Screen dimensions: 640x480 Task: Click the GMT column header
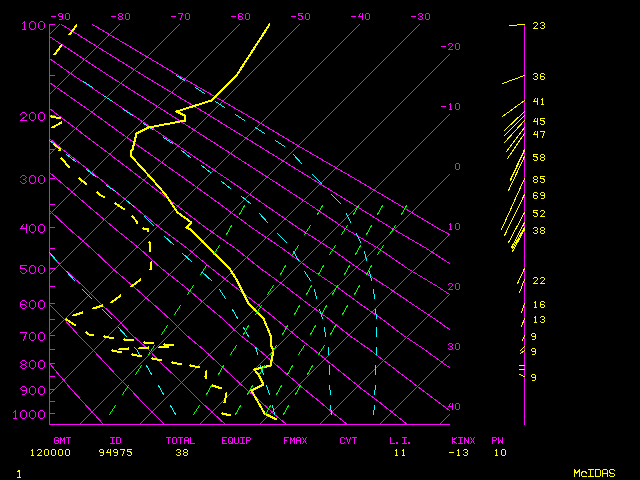(61, 440)
